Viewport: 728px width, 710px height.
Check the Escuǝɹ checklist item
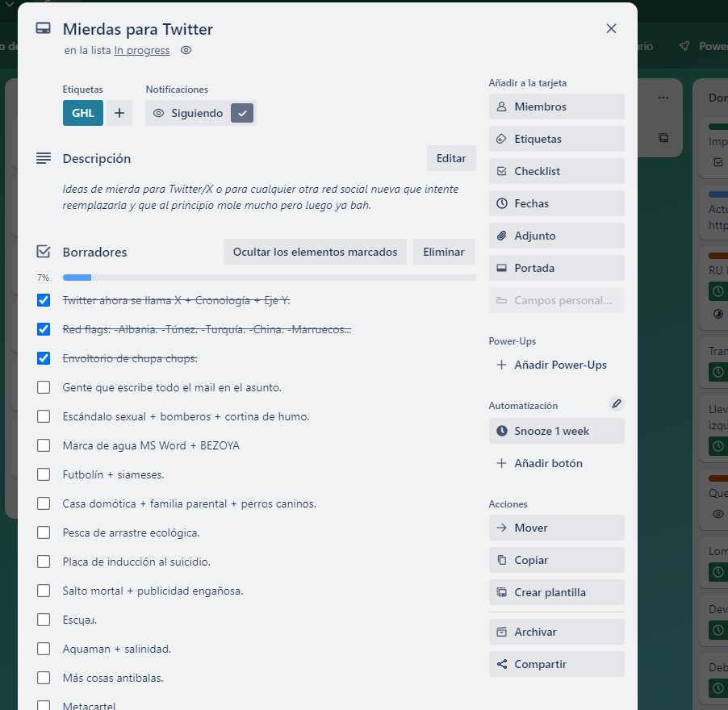pyautogui.click(x=44, y=620)
